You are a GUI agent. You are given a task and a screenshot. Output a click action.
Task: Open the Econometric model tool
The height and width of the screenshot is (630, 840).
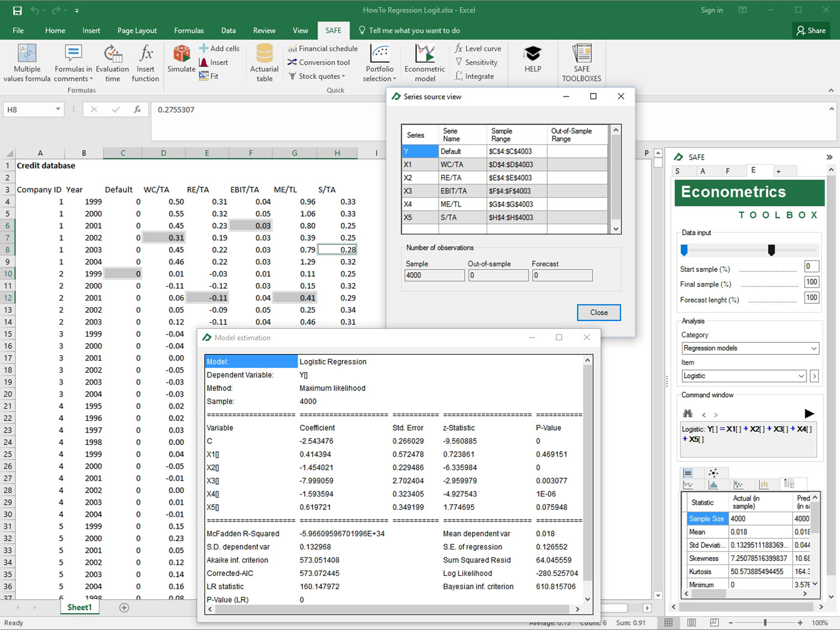click(x=425, y=63)
